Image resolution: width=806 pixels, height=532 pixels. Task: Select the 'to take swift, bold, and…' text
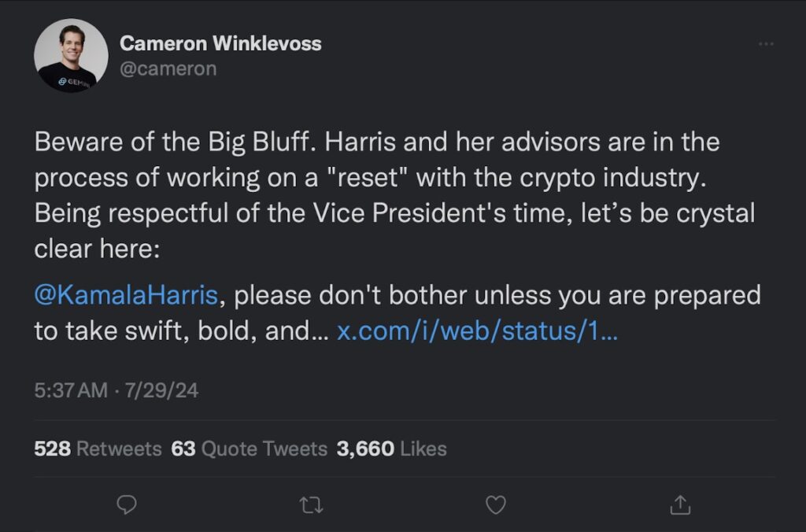tap(181, 331)
